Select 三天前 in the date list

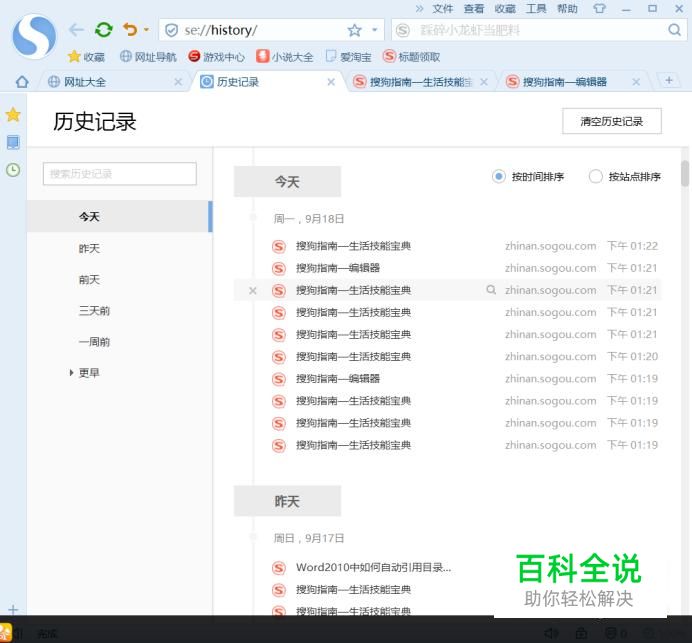point(94,311)
